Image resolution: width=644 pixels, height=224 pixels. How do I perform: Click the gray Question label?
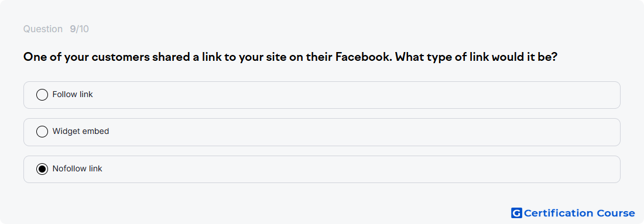(43, 29)
